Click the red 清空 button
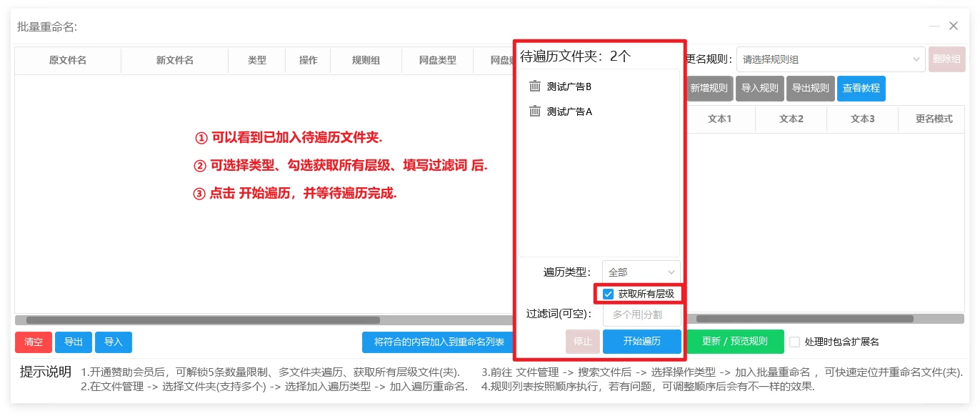Image resolution: width=980 pixels, height=416 pixels. coord(34,342)
